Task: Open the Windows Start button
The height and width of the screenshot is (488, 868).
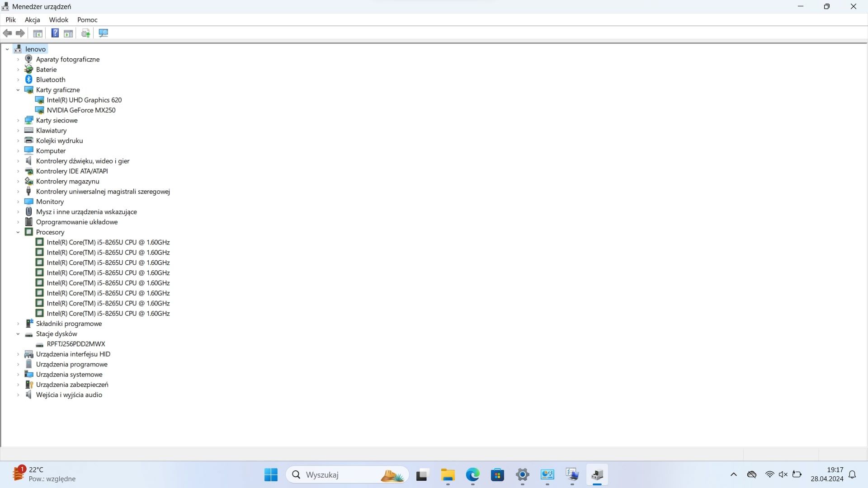Action: point(271,475)
